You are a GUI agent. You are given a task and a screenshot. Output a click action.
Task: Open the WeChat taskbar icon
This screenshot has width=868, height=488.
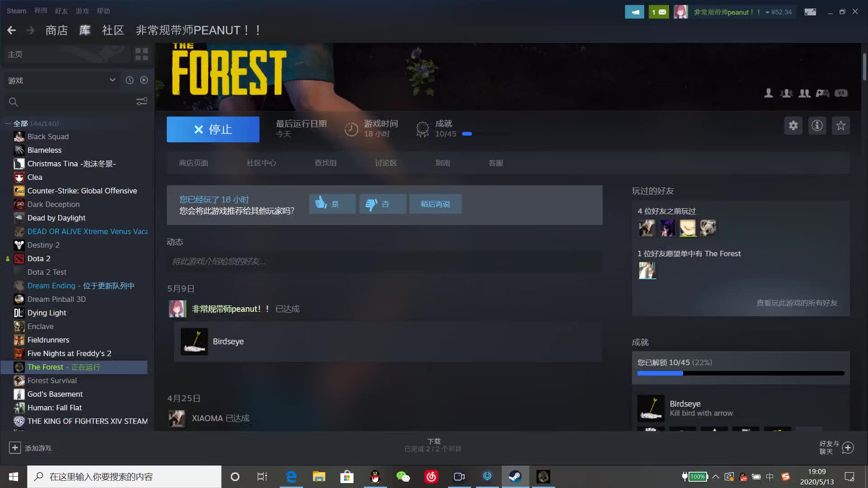pos(403,477)
